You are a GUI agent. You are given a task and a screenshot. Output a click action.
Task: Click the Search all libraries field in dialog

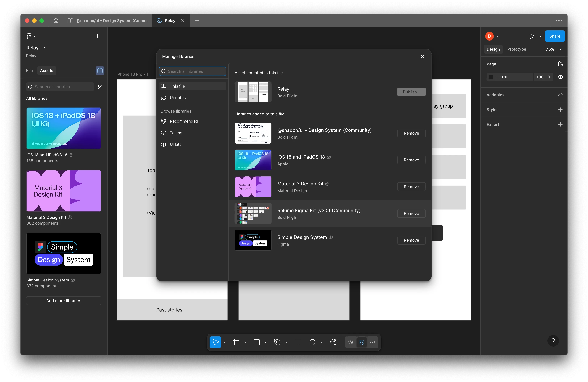pos(192,71)
